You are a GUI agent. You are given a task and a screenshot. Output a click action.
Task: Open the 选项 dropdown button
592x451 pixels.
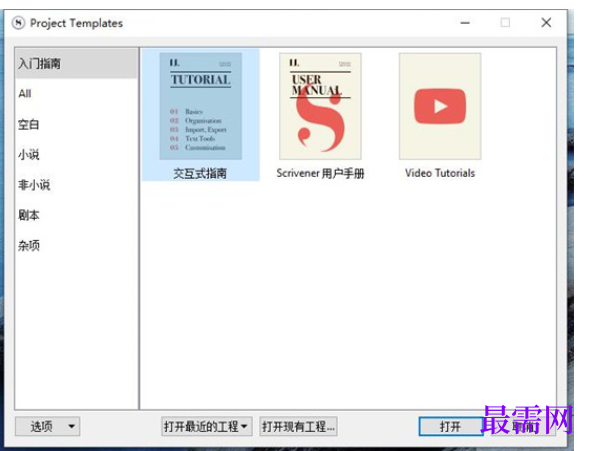point(48,426)
